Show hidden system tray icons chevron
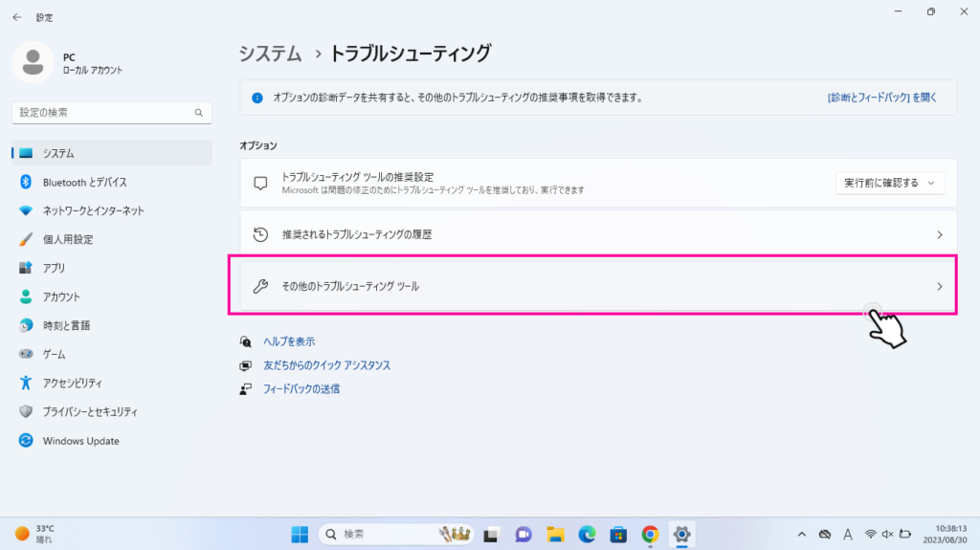This screenshot has height=550, width=980. pos(801,534)
